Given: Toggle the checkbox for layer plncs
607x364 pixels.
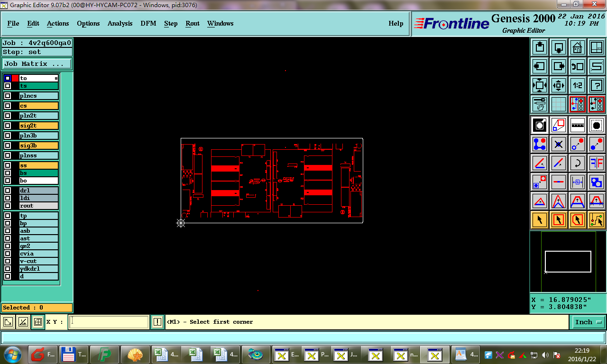Looking at the screenshot, I should [x=8, y=96].
